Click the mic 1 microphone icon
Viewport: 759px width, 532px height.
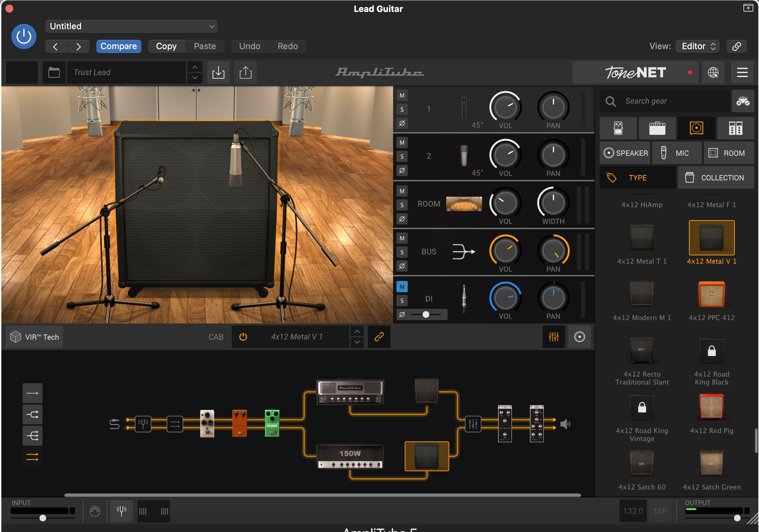tap(464, 108)
